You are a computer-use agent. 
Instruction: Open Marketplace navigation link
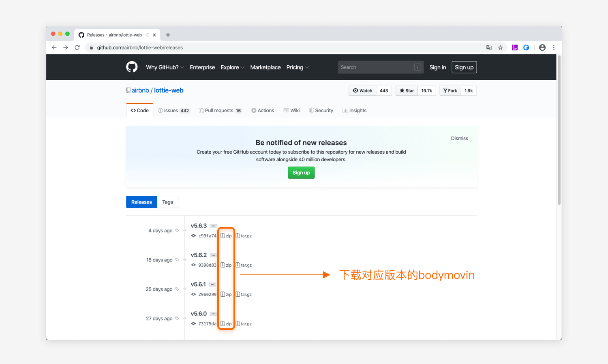pos(265,67)
